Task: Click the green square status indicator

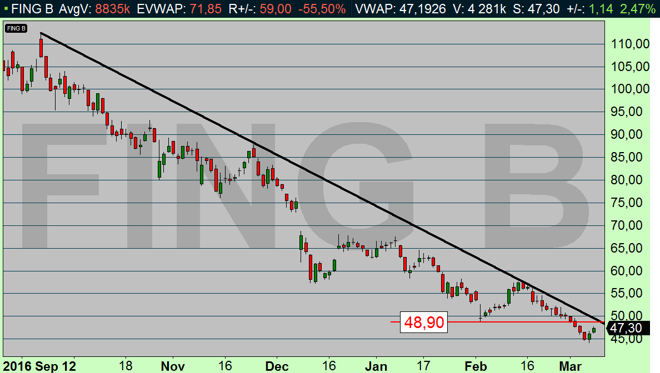Action: tap(5, 8)
